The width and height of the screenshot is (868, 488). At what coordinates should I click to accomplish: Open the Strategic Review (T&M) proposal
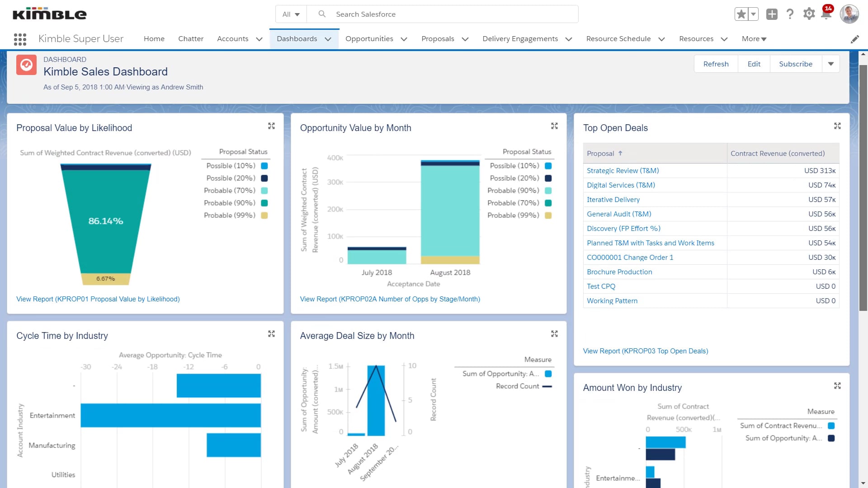coord(623,171)
